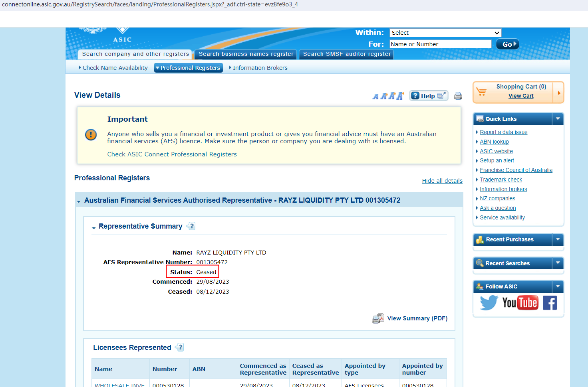
Task: Collapse the Recent Searches panel
Action: coord(558,263)
